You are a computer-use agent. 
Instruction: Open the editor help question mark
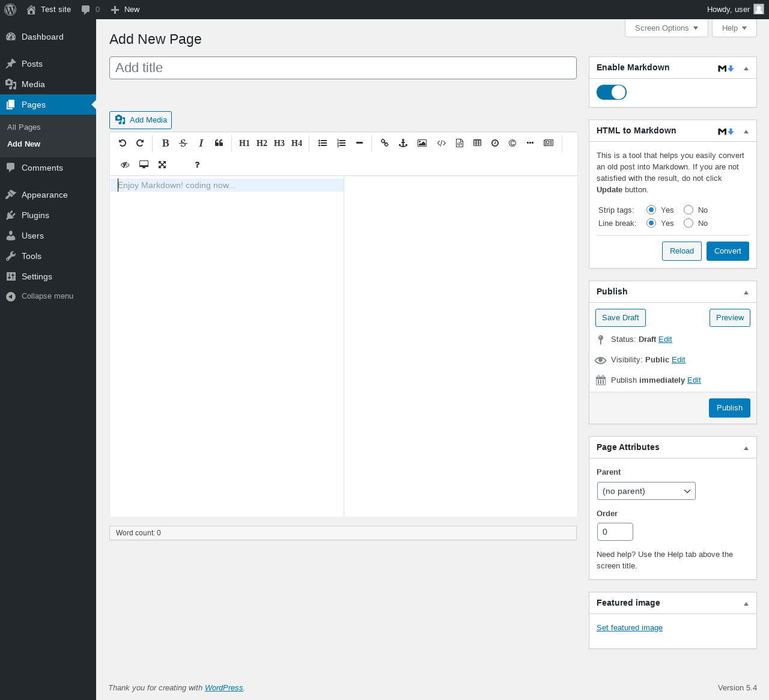[197, 165]
